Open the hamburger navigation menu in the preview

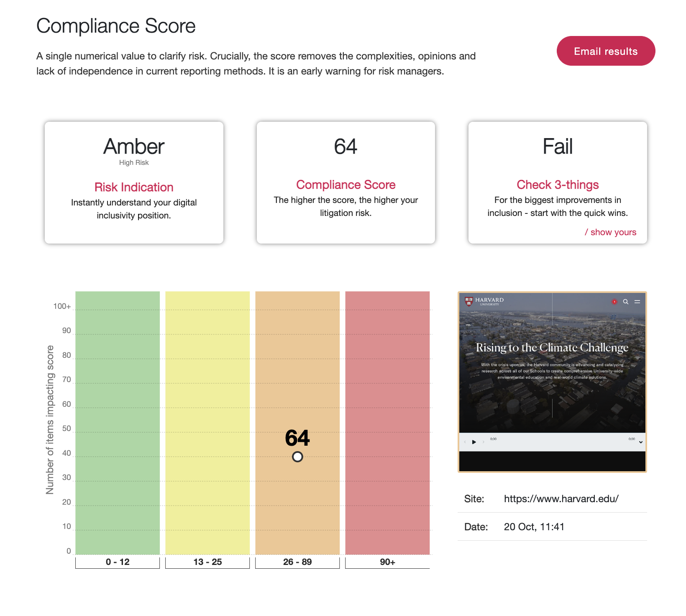(637, 302)
